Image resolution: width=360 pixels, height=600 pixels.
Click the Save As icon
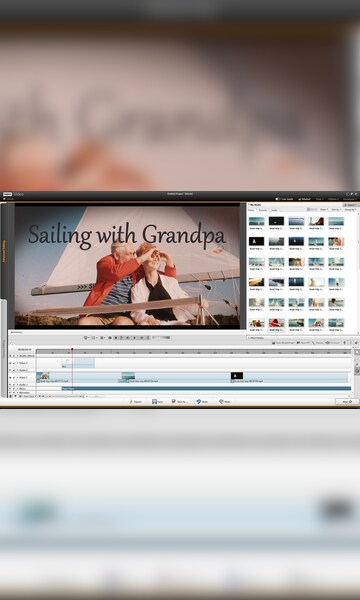tap(174, 402)
